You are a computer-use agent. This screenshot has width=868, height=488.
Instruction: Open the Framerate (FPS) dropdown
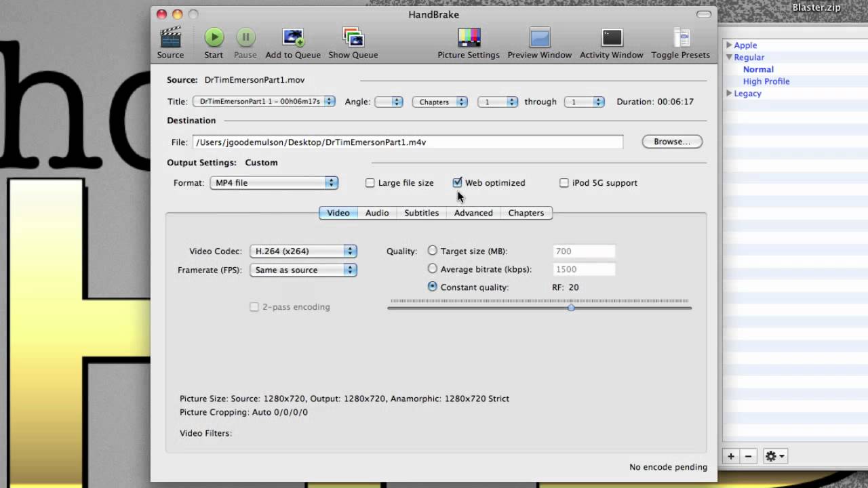tap(303, 270)
